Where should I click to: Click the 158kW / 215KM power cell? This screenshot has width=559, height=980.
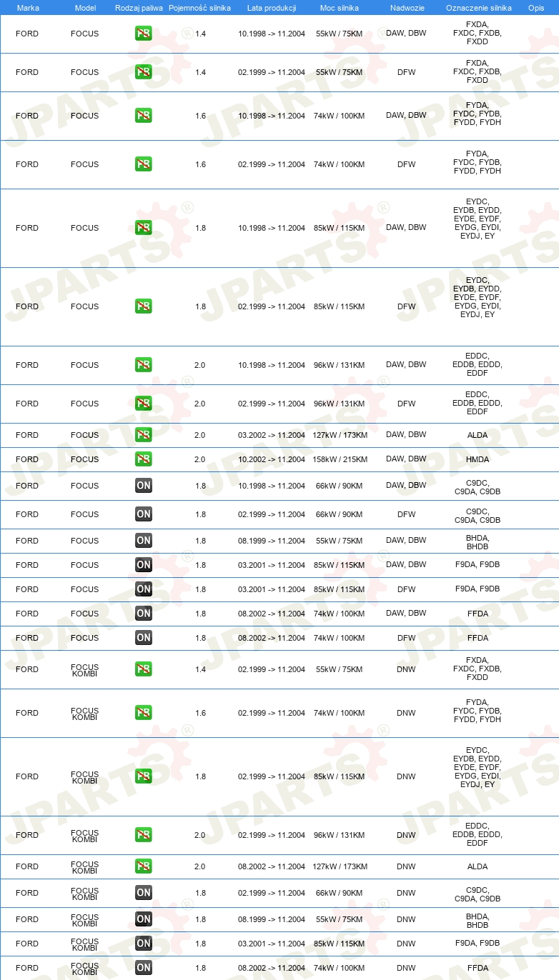tap(340, 459)
